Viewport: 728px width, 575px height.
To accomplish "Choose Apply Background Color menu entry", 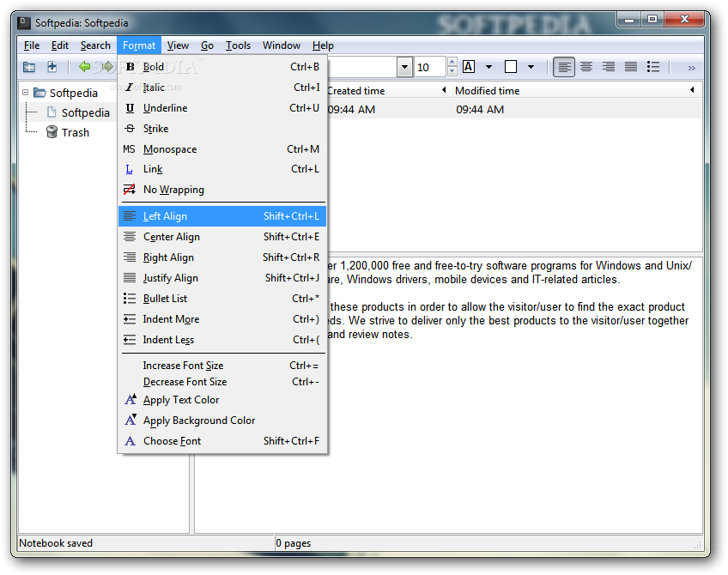I will (x=222, y=421).
